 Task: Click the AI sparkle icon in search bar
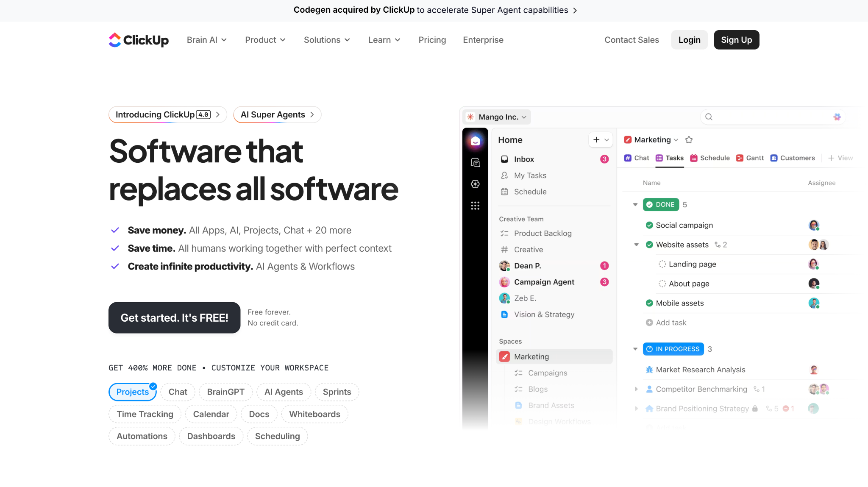[837, 117]
